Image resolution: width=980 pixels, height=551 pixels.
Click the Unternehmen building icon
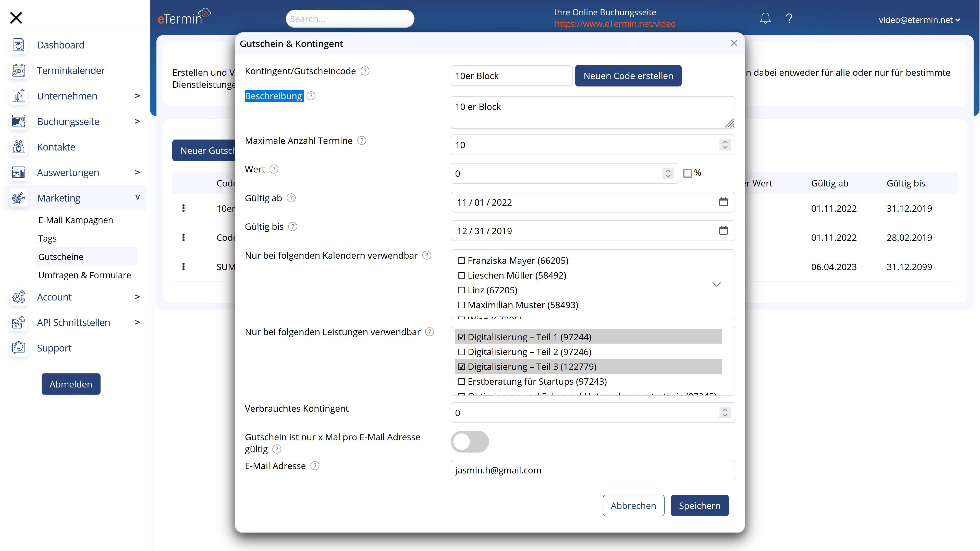pyautogui.click(x=19, y=96)
